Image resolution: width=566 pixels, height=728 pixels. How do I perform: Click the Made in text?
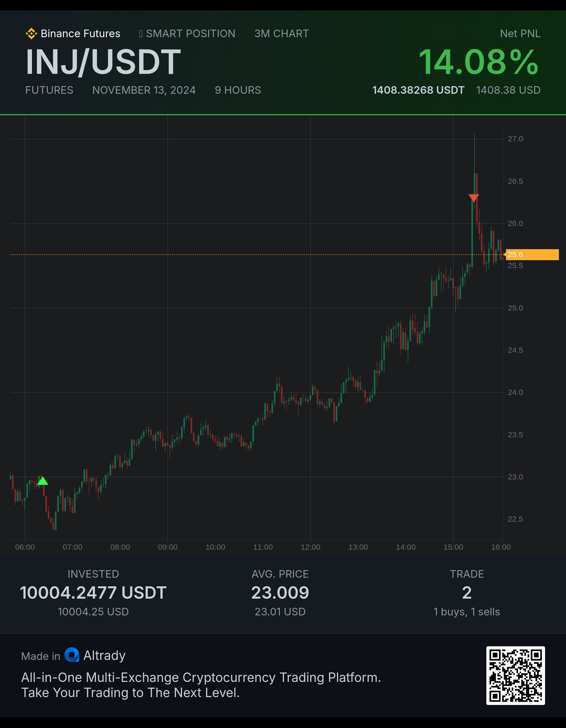click(x=41, y=656)
